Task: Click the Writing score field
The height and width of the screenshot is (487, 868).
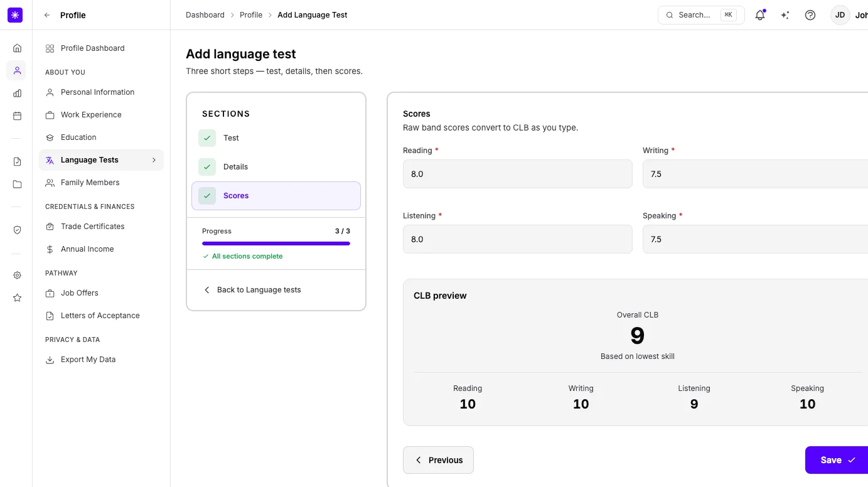Action: pyautogui.click(x=755, y=174)
